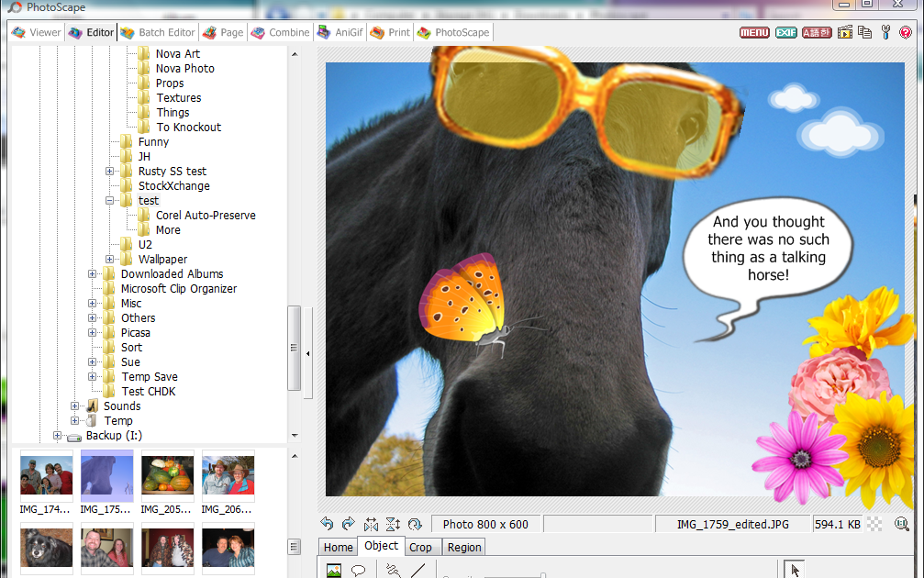The image size is (924, 578).
Task: Click the help question-mark icon
Action: [905, 32]
